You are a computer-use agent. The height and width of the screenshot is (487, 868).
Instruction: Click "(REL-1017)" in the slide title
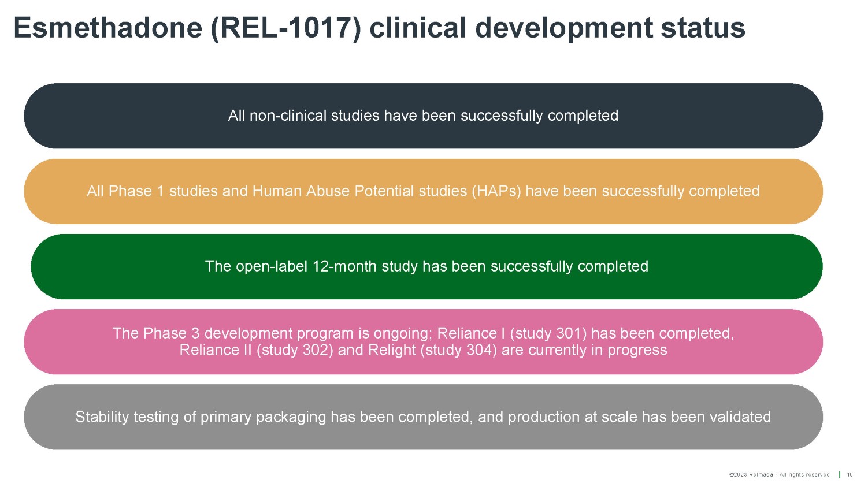tap(286, 28)
